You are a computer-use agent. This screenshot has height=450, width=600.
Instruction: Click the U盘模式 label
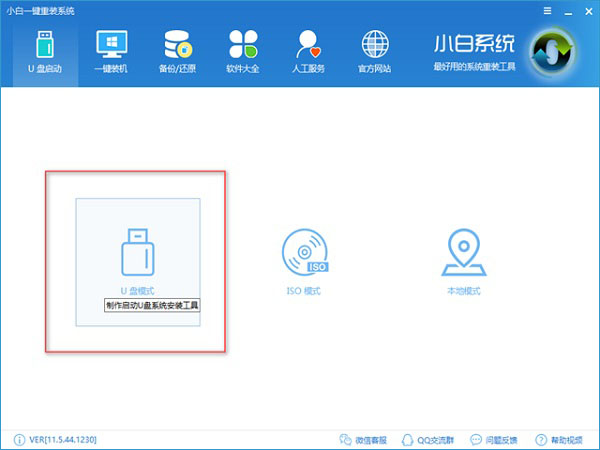pyautogui.click(x=137, y=291)
